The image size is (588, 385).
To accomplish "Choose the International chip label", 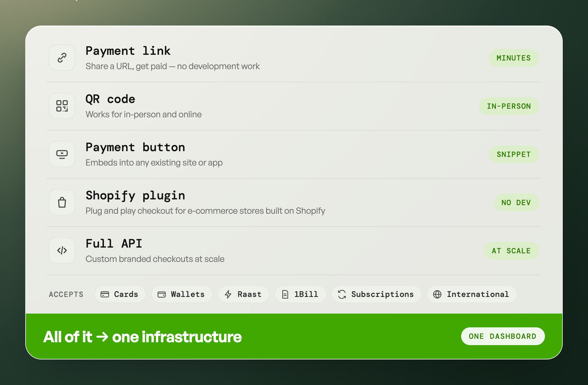I will 478,294.
